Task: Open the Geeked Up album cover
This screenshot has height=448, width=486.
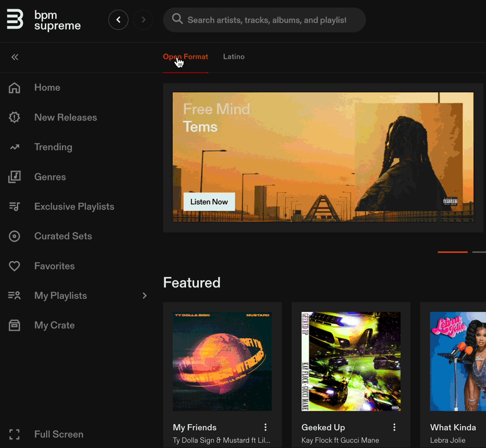Action: pyautogui.click(x=351, y=362)
